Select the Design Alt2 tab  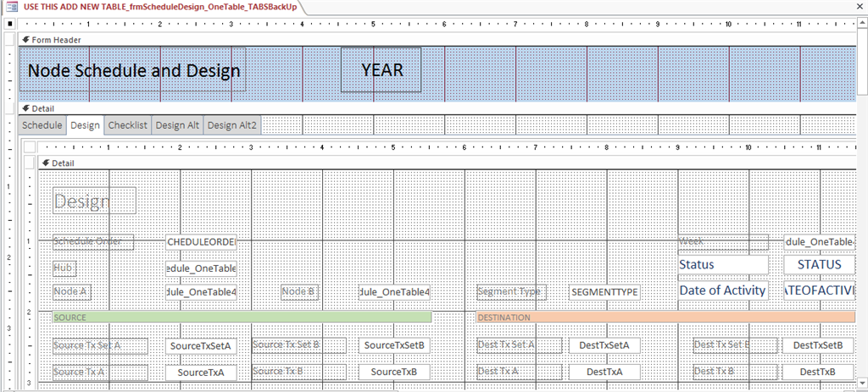pyautogui.click(x=232, y=125)
